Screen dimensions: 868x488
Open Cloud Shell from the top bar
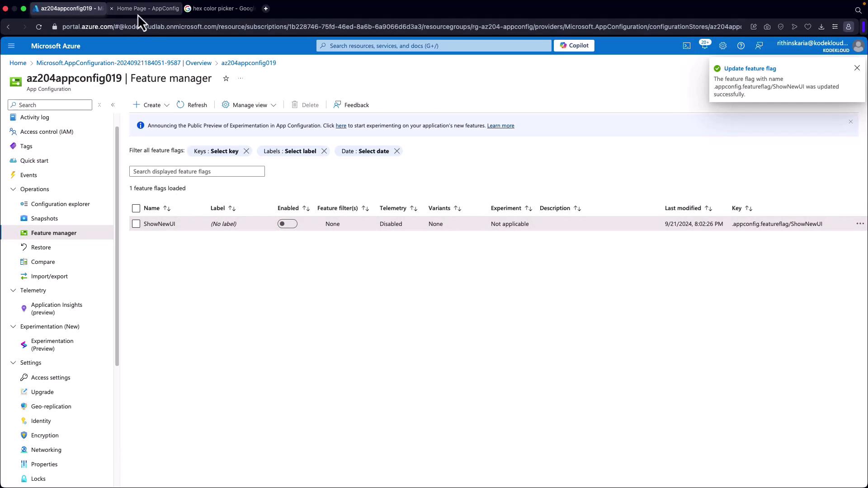pyautogui.click(x=686, y=46)
